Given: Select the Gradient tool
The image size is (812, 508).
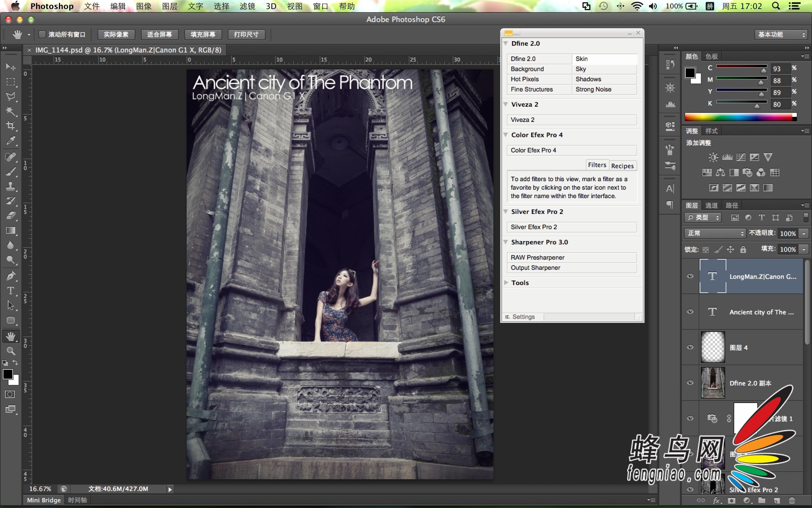Looking at the screenshot, I should click(x=11, y=231).
